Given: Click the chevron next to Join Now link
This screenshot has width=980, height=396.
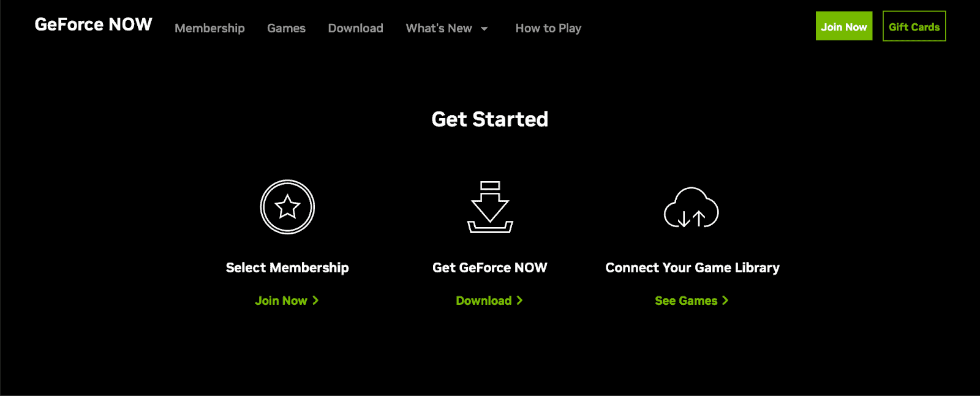Looking at the screenshot, I should pos(315,301).
